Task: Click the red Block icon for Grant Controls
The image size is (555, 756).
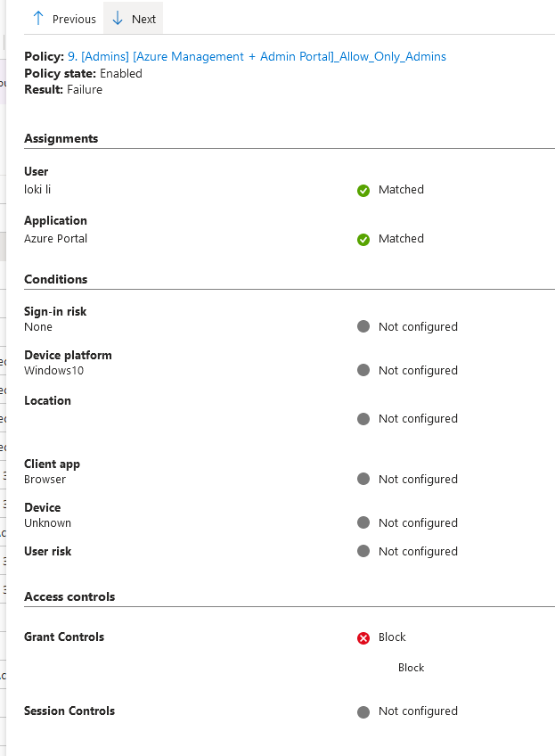Action: pyautogui.click(x=363, y=637)
